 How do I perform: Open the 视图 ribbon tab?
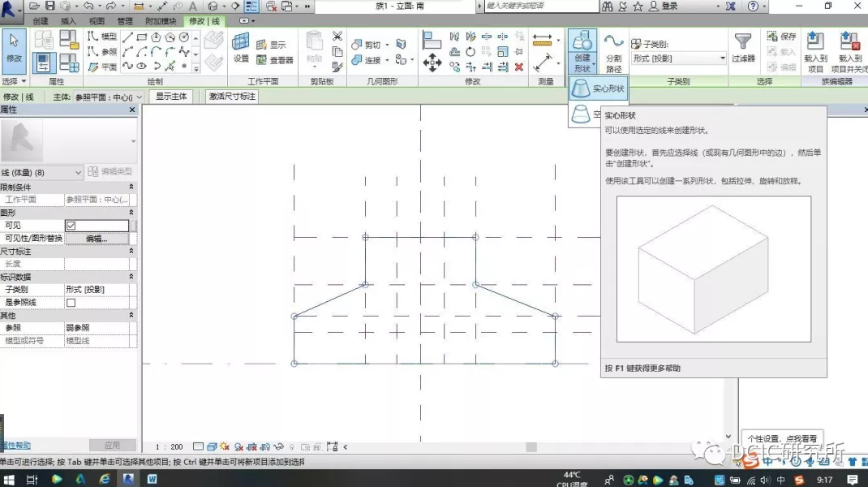97,21
